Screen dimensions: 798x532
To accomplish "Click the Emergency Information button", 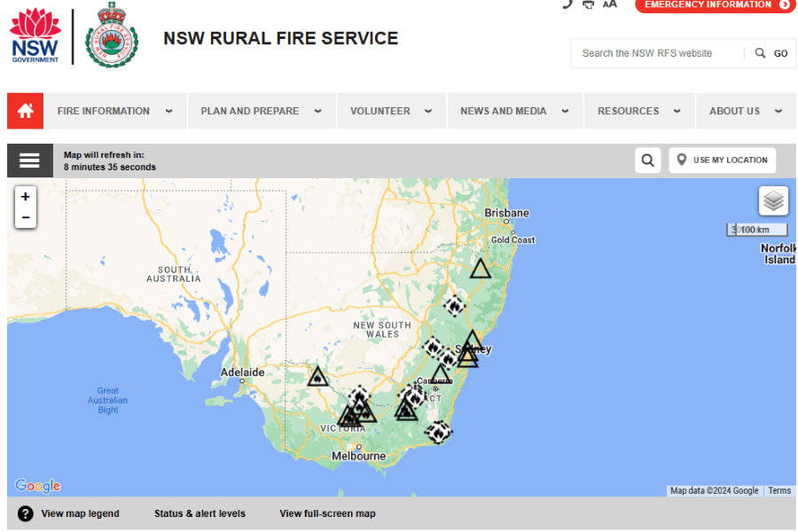I will tap(715, 5).
